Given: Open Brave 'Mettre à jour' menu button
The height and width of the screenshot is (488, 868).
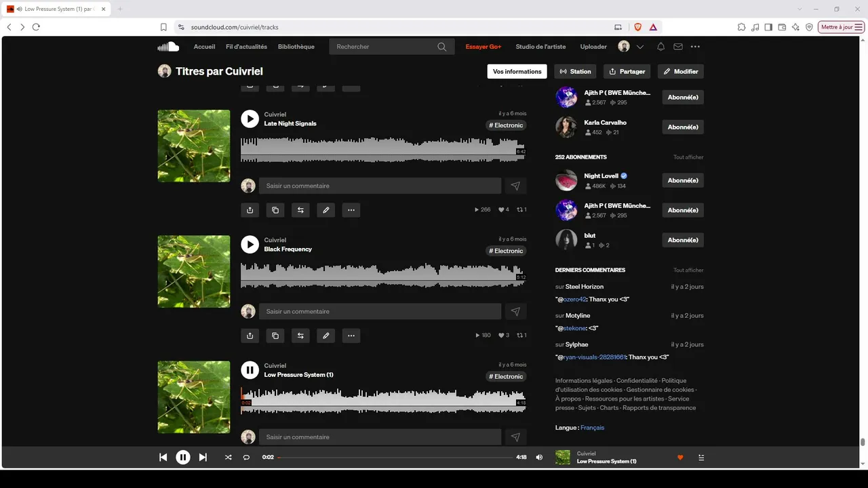Looking at the screenshot, I should coord(842,27).
